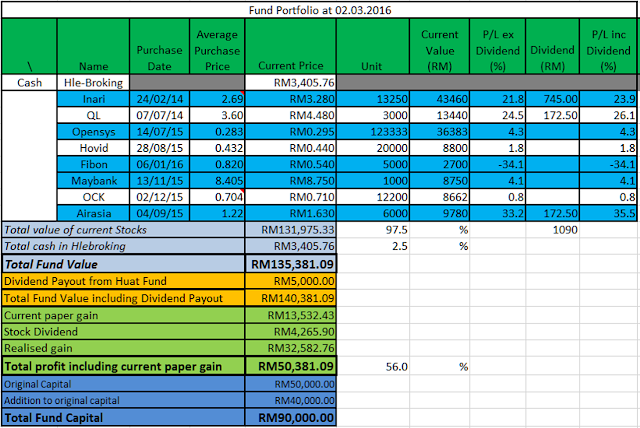
Task: Click the RM5,000.00 dividend payout cell
Action: tap(291, 281)
